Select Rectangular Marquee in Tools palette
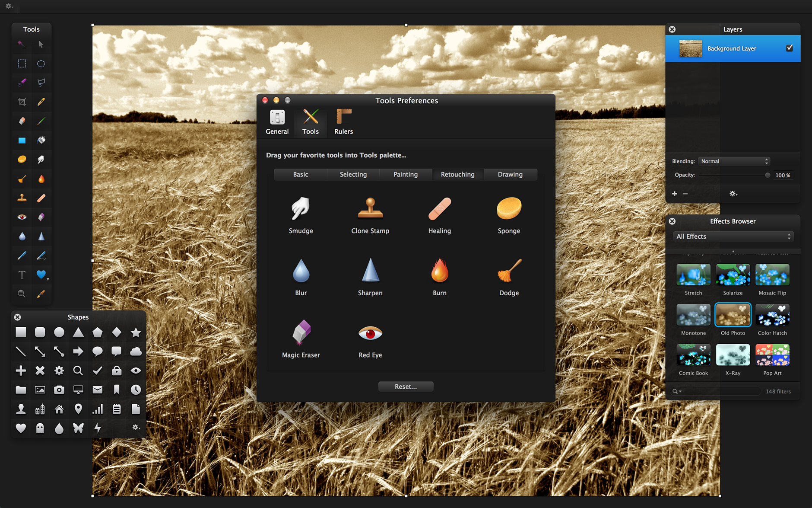This screenshot has width=812, height=508. tap(22, 64)
